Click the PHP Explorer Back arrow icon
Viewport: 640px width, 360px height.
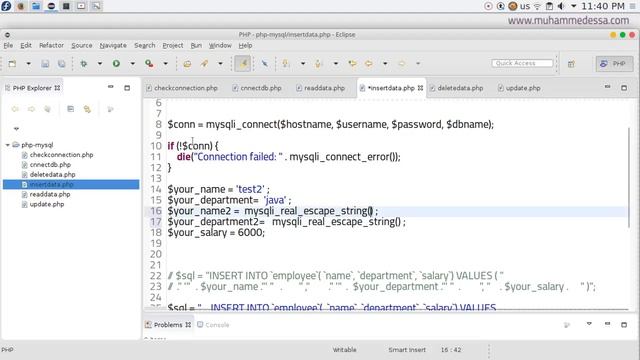15,109
